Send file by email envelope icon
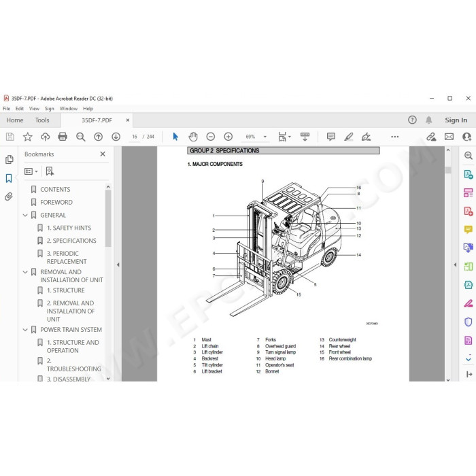The height and width of the screenshot is (476, 476). tap(449, 137)
